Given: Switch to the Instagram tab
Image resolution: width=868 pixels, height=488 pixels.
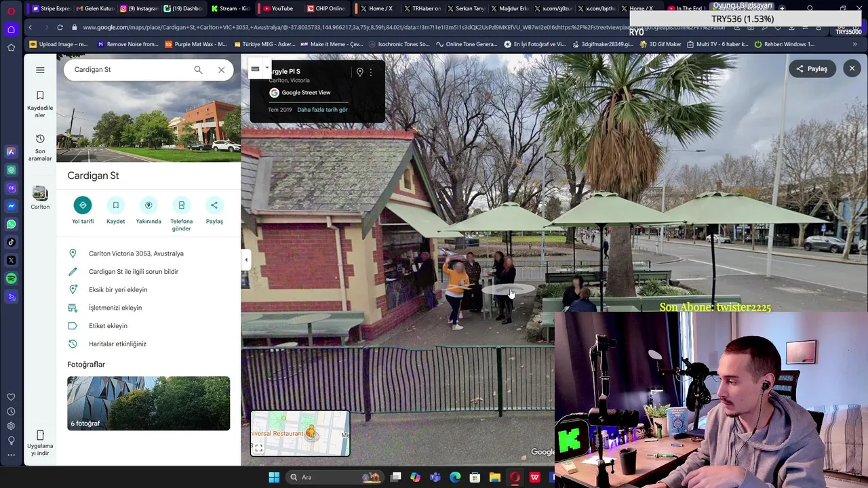Looking at the screenshot, I should (140, 8).
